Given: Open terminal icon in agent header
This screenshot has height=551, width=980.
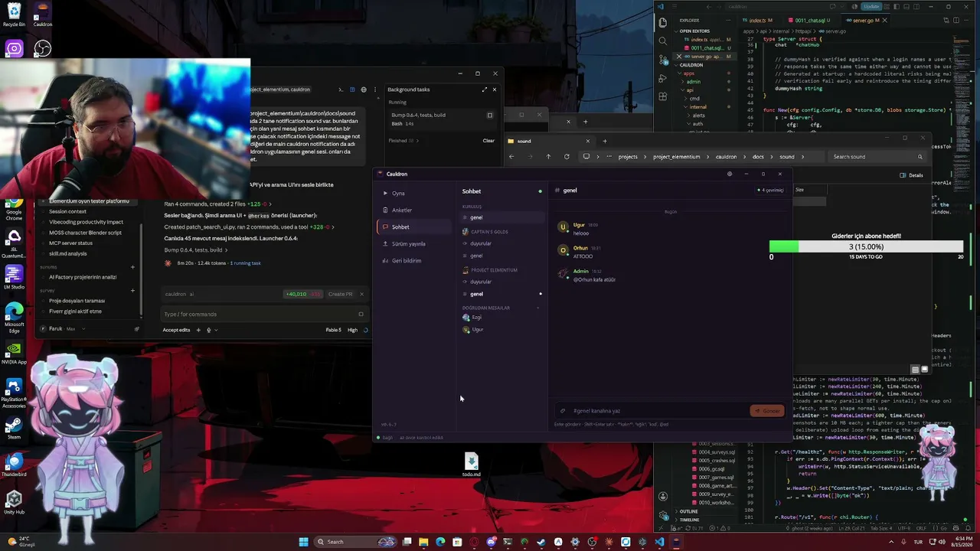Looking at the screenshot, I should [x=341, y=90].
